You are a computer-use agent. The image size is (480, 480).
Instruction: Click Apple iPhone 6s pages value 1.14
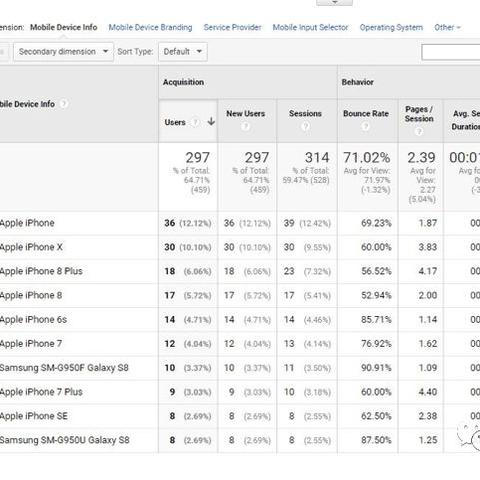pyautogui.click(x=428, y=319)
